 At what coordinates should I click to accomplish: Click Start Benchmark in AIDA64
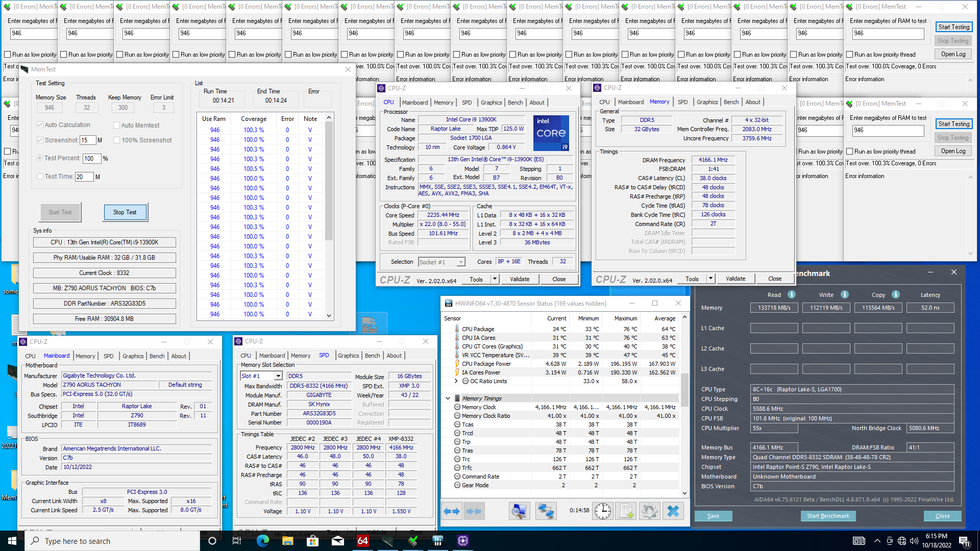click(827, 516)
